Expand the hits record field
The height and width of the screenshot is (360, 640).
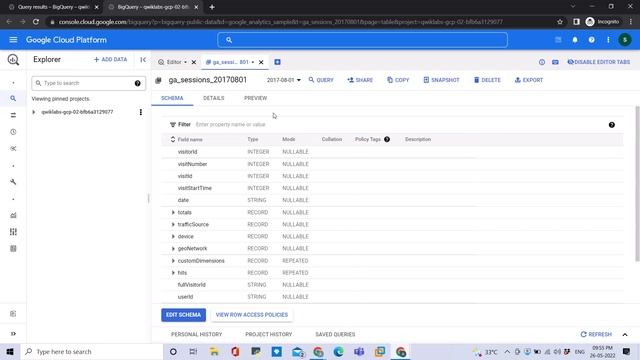173,273
